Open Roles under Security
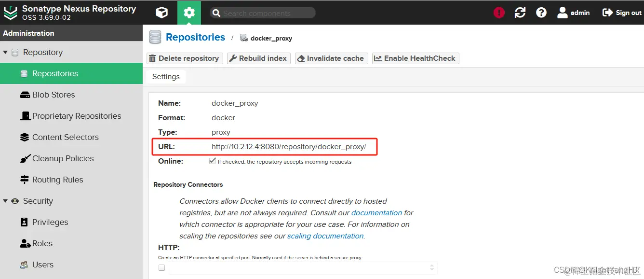644x279 pixels. (71, 243)
